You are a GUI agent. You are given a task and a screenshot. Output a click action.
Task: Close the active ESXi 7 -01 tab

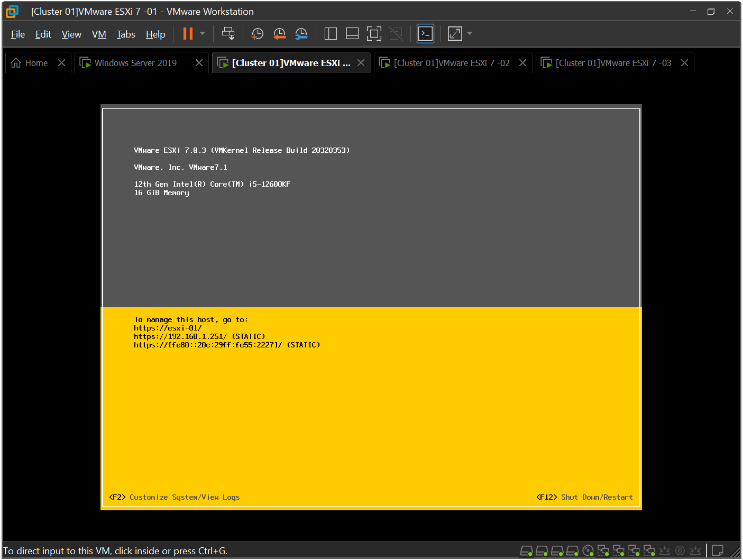(361, 63)
